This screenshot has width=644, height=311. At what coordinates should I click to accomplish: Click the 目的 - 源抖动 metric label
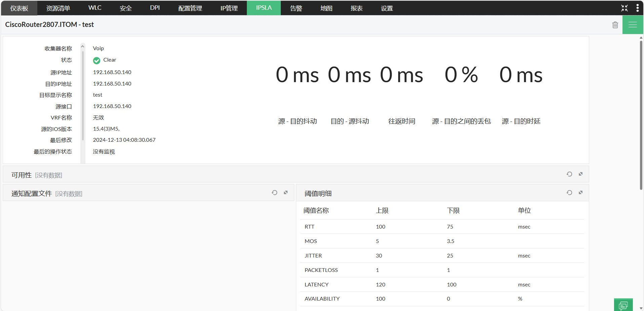tap(350, 121)
